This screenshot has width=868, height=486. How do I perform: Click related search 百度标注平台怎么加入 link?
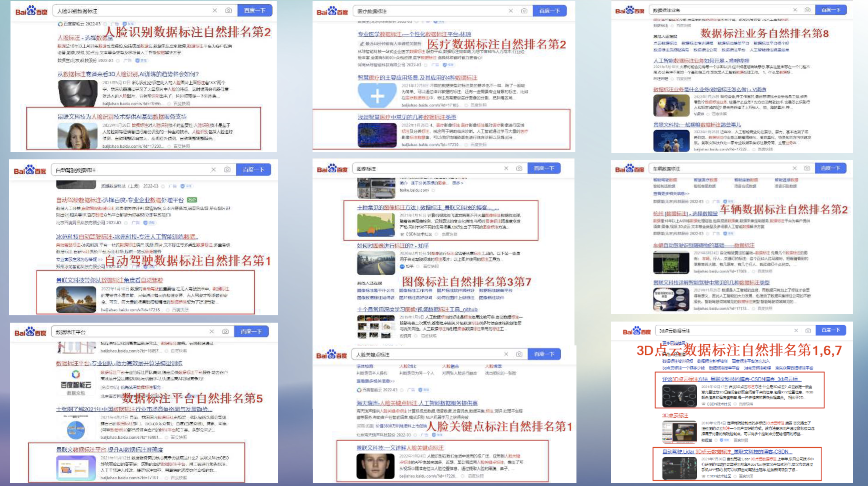[751, 361]
